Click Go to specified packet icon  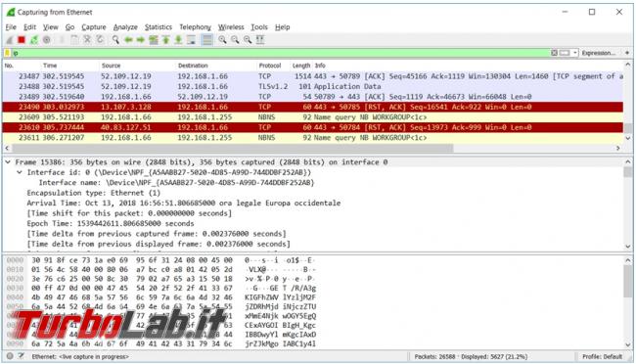[x=154, y=40]
